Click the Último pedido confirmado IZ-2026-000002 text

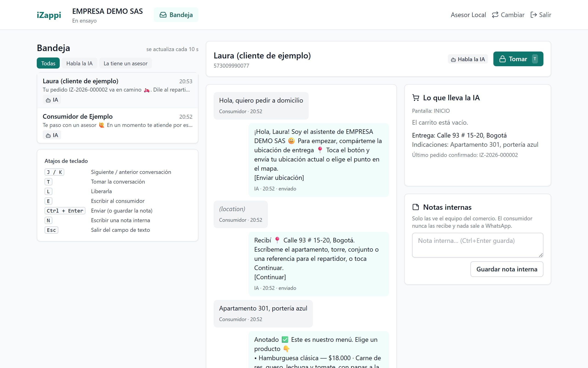click(465, 155)
